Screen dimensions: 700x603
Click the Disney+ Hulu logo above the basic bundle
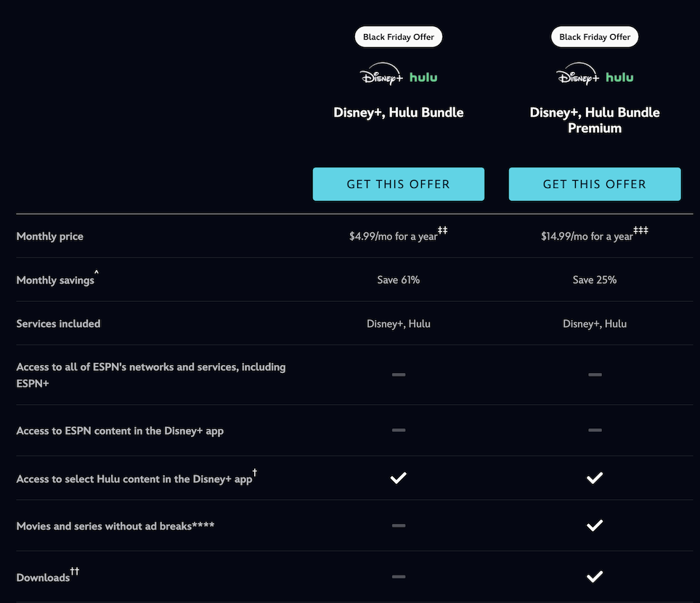pos(399,77)
